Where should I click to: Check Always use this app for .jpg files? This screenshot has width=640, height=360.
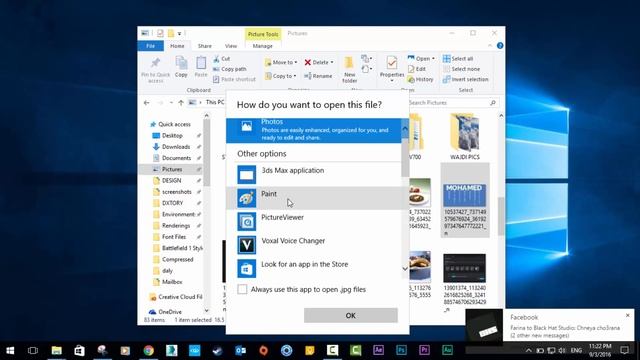tap(242, 289)
